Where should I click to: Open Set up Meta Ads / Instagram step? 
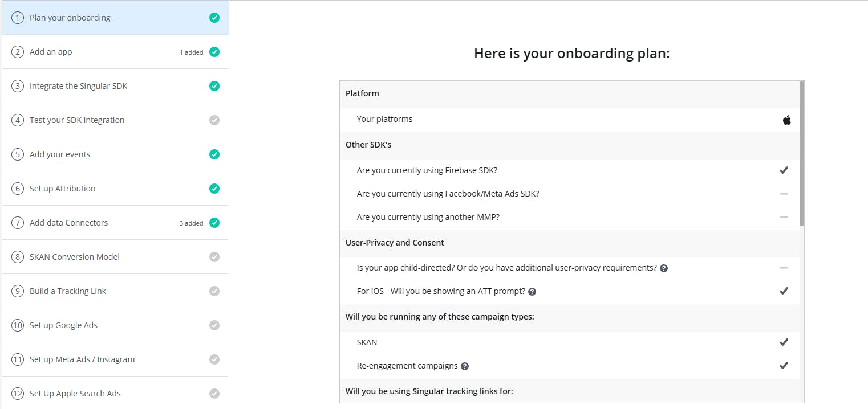[82, 359]
